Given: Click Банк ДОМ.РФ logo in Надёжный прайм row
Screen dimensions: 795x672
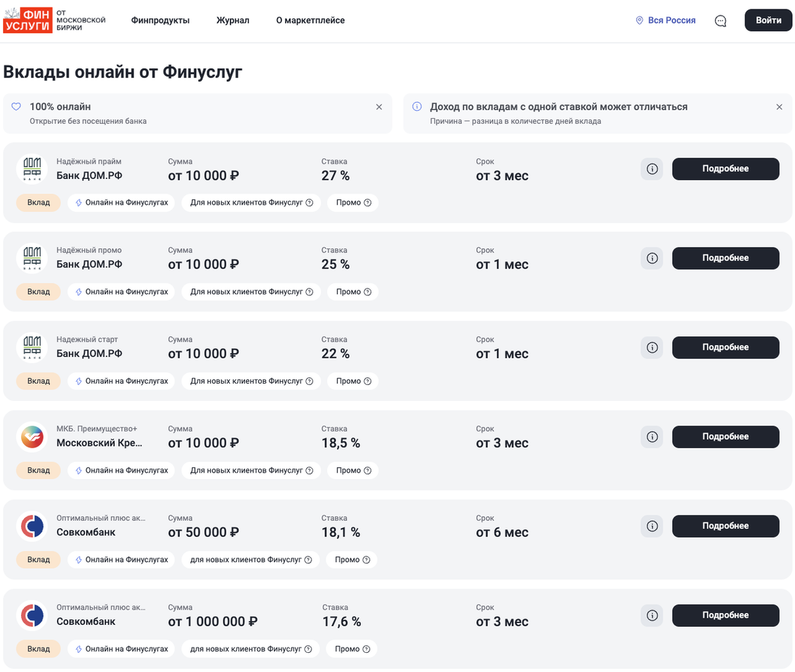Looking at the screenshot, I should pyautogui.click(x=32, y=169).
